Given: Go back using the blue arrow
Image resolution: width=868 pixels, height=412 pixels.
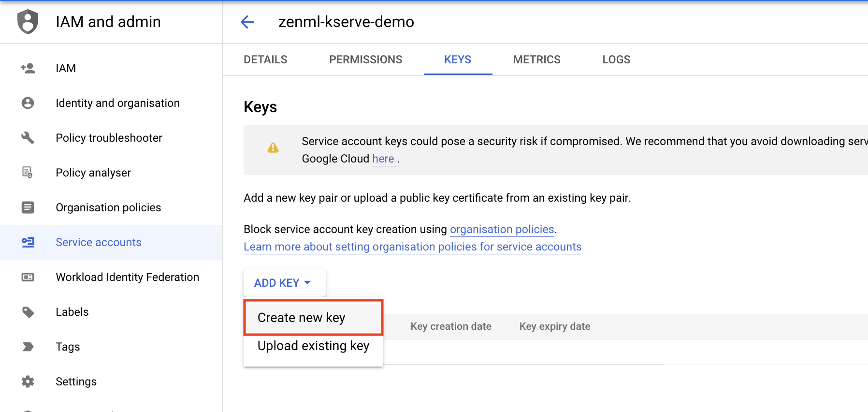Looking at the screenshot, I should point(247,22).
